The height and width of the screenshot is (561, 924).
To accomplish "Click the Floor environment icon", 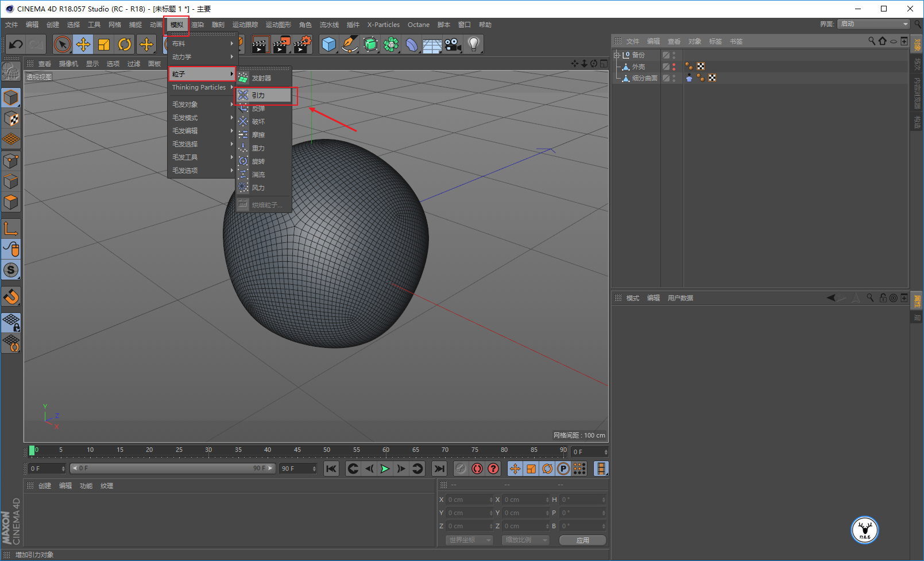I will point(432,44).
